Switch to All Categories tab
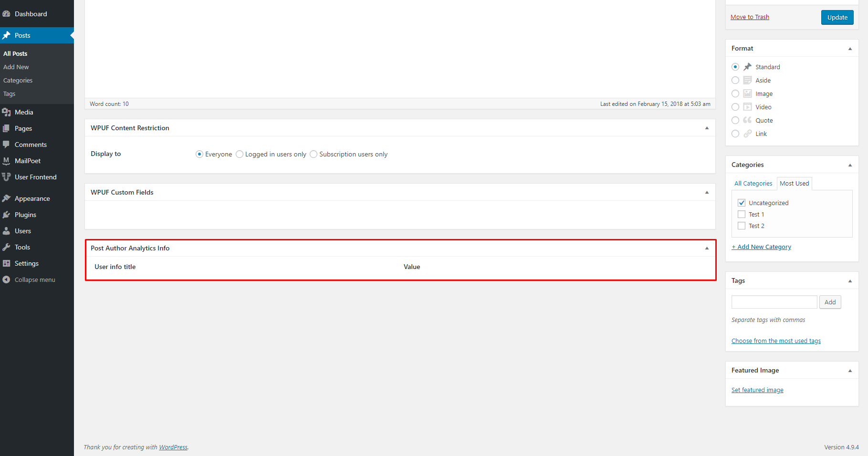Screen dimensions: 868x456 (x=753, y=183)
